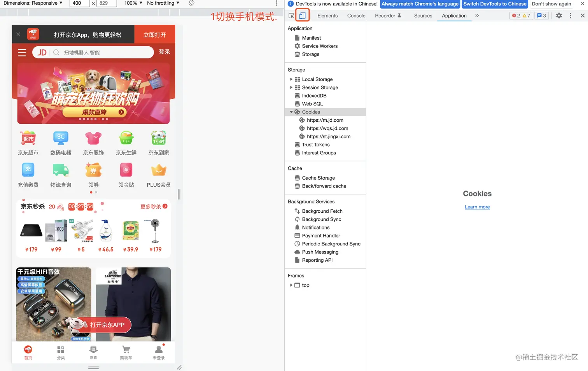Click the errors and warnings counter

coord(521,16)
